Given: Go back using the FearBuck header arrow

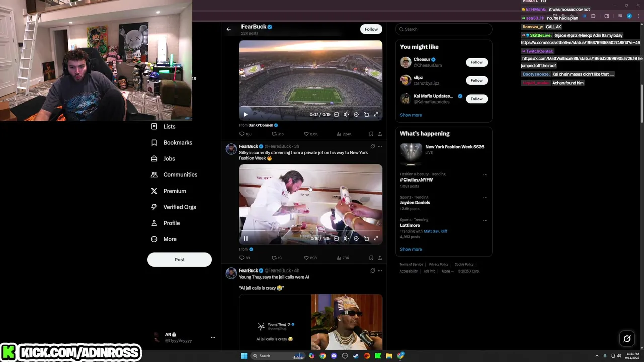Looking at the screenshot, I should click(228, 29).
